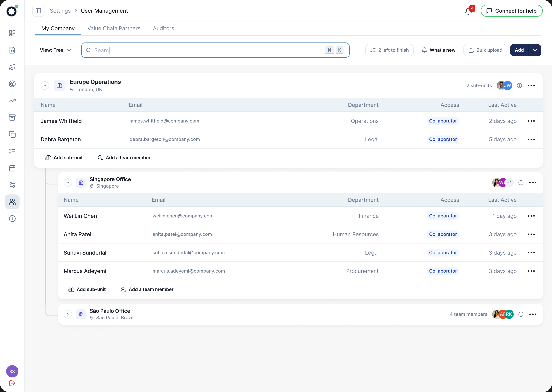The width and height of the screenshot is (552, 392).
Task: Click the logout icon at bottom left
Action: pyautogui.click(x=12, y=383)
